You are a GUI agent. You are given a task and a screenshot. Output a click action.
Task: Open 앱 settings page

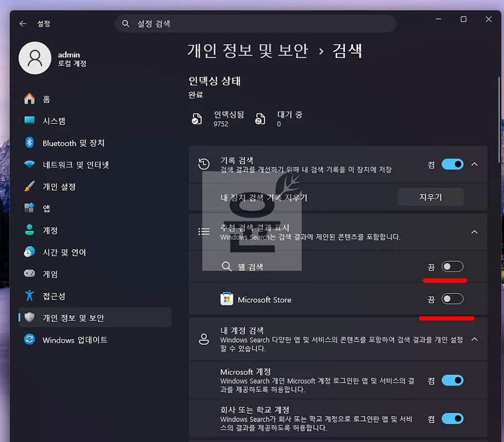95,208
